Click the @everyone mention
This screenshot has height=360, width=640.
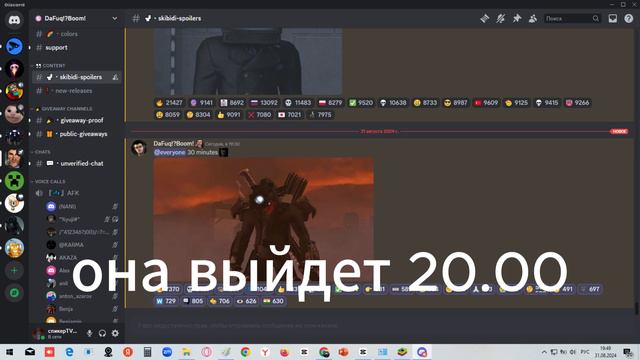coord(170,152)
